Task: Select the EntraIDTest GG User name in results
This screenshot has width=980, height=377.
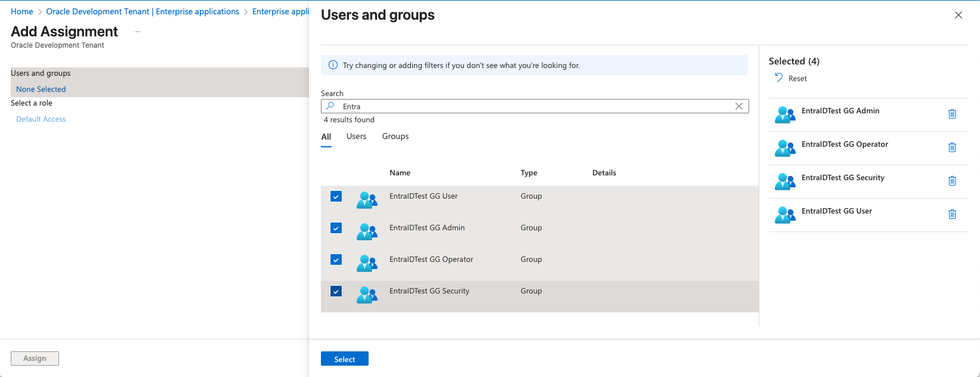Action: 423,196
